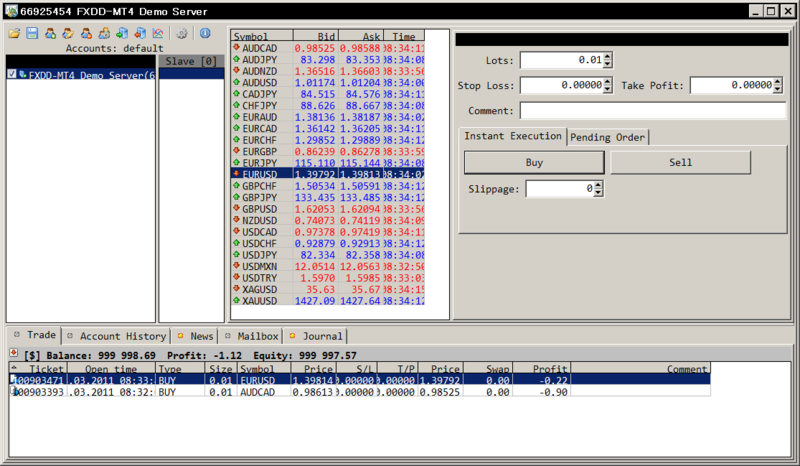The width and height of the screenshot is (800, 466).
Task: Switch to Pending Order tab
Action: (x=607, y=137)
